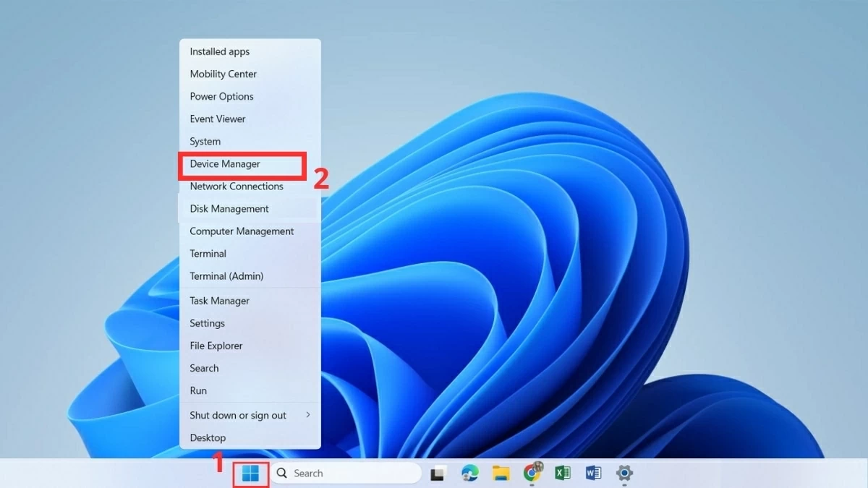Select Event Viewer in the menu
868x488 pixels.
[x=217, y=119]
